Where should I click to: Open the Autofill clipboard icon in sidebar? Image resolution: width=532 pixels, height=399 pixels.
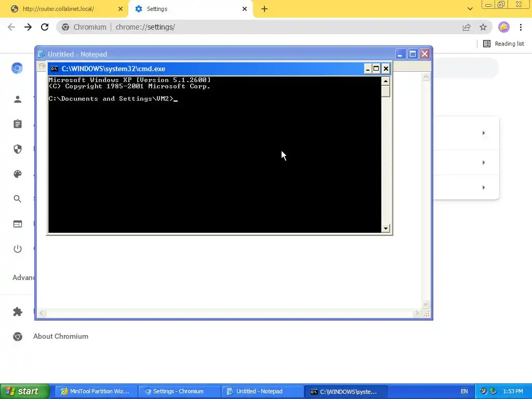point(18,124)
